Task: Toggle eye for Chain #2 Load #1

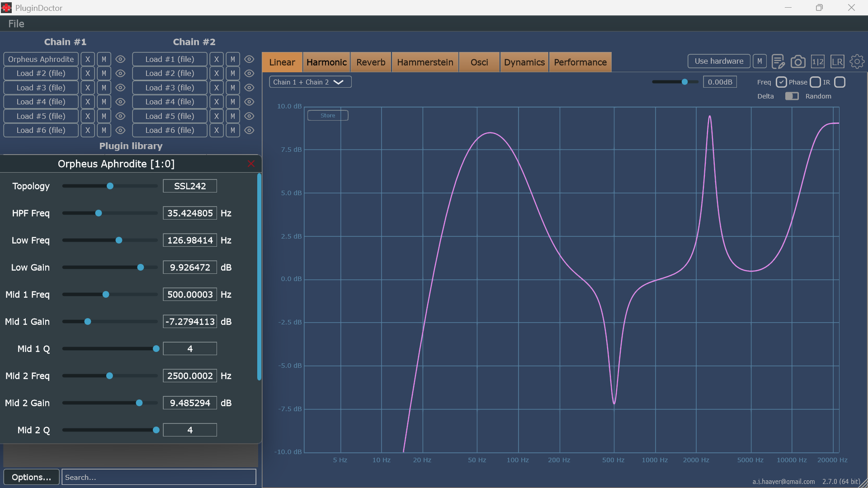Action: pos(249,59)
